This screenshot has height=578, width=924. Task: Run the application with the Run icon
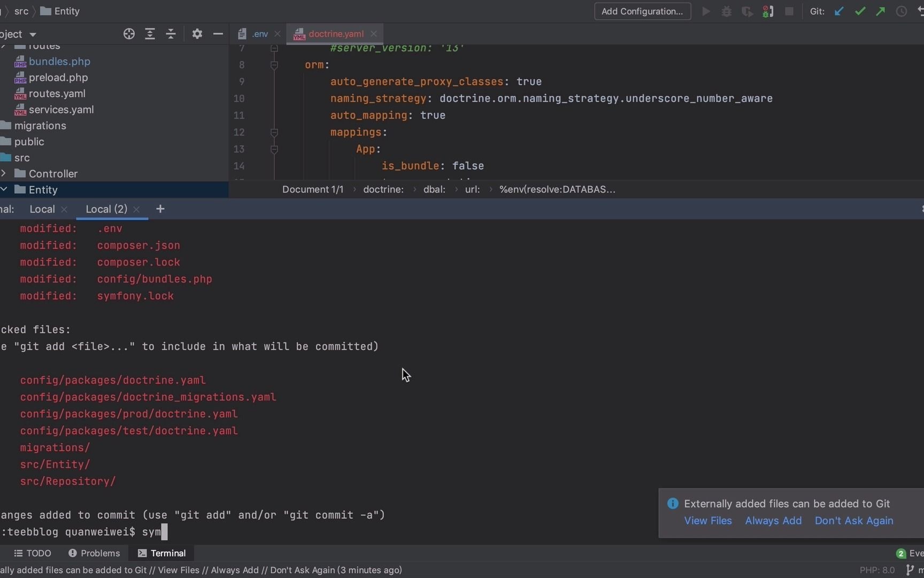(x=706, y=11)
